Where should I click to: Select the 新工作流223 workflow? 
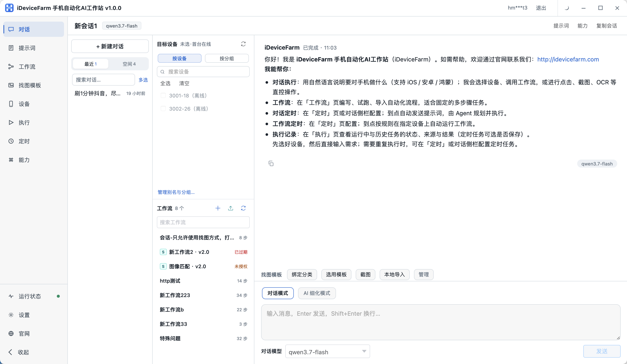click(x=203, y=295)
